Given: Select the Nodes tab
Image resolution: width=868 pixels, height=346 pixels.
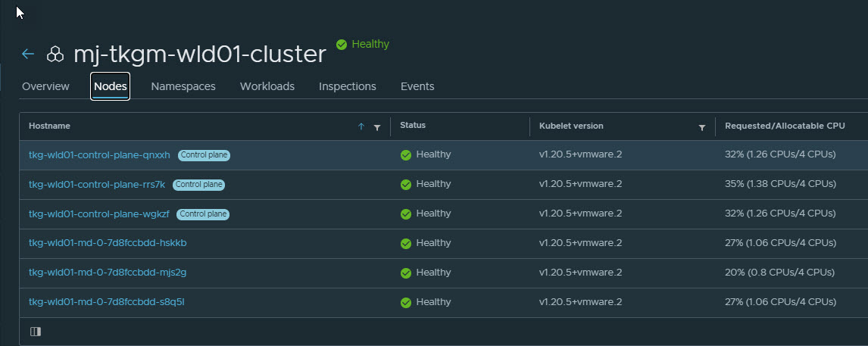Looking at the screenshot, I should (x=110, y=86).
